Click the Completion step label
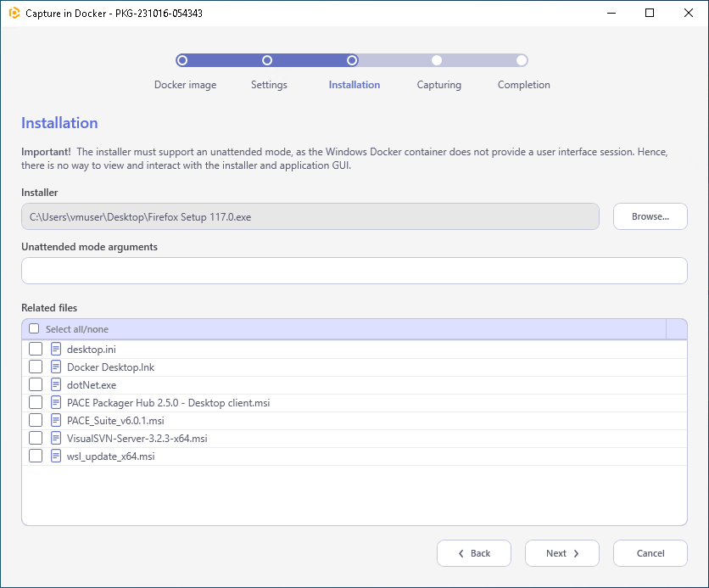The width and height of the screenshot is (709, 588). coord(523,85)
